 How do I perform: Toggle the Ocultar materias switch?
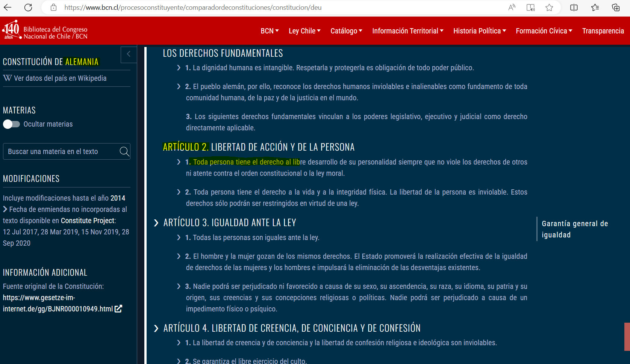tap(12, 124)
